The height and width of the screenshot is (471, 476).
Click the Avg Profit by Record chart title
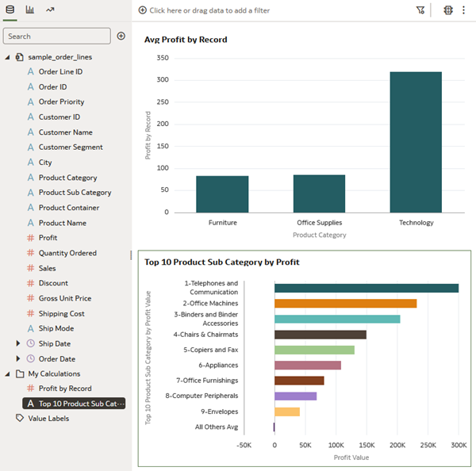coord(186,40)
